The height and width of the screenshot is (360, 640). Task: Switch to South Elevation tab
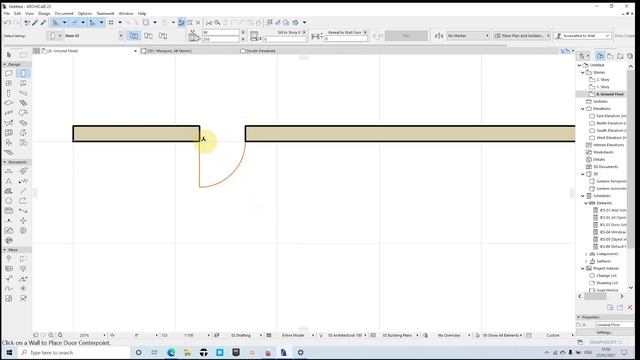pos(258,51)
